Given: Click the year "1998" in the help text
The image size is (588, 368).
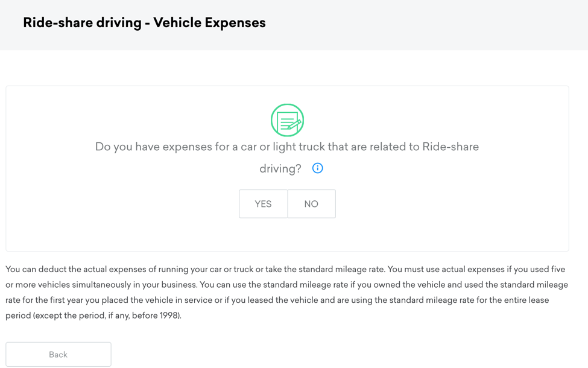Looking at the screenshot, I should coord(168,316).
